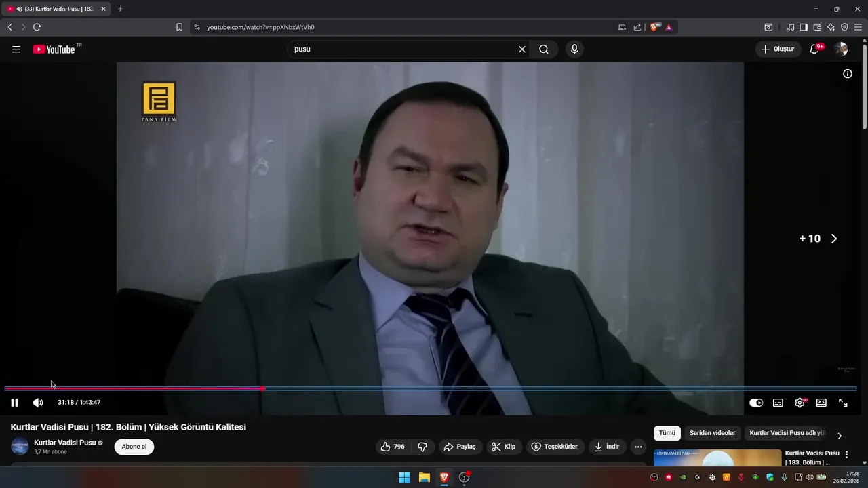Open Kurtlar Vadisi Pusu channel name link

point(65,443)
